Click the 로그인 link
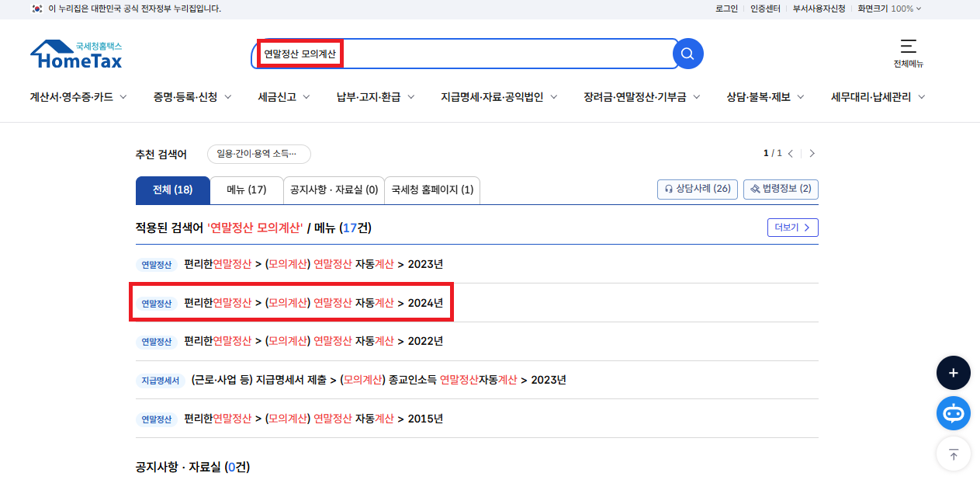This screenshot has width=980, height=480. coord(725,9)
